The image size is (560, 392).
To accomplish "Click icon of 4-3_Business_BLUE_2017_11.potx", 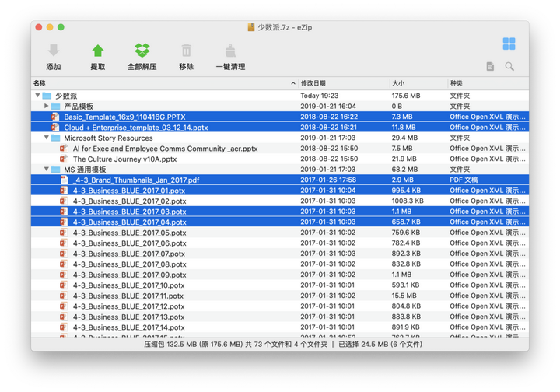I will pyautogui.click(x=64, y=296).
